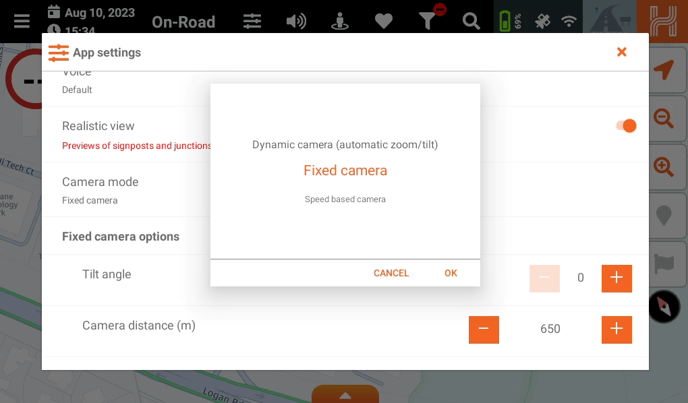This screenshot has width=688, height=403.
Task: Toggle the Realistic view switch
Action: coord(626,126)
